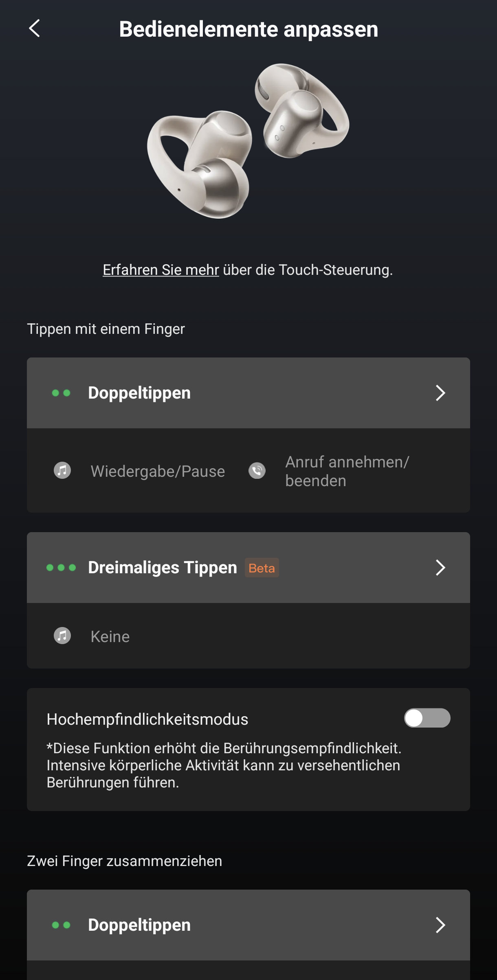Tap the Hochempfindlichkeitsmodus description text
The width and height of the screenshot is (497, 980).
[223, 765]
